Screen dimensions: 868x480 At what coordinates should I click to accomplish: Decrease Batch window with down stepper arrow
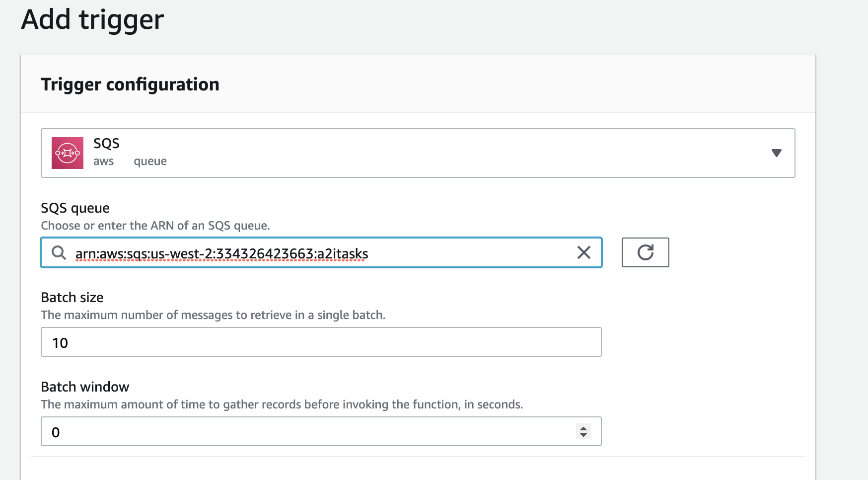pos(583,435)
